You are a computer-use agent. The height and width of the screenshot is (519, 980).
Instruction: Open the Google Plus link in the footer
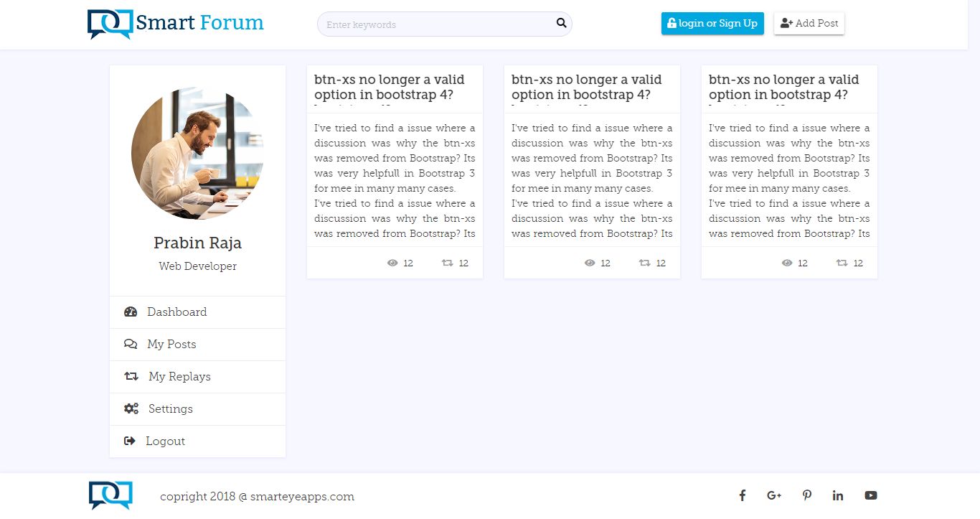tap(774, 495)
